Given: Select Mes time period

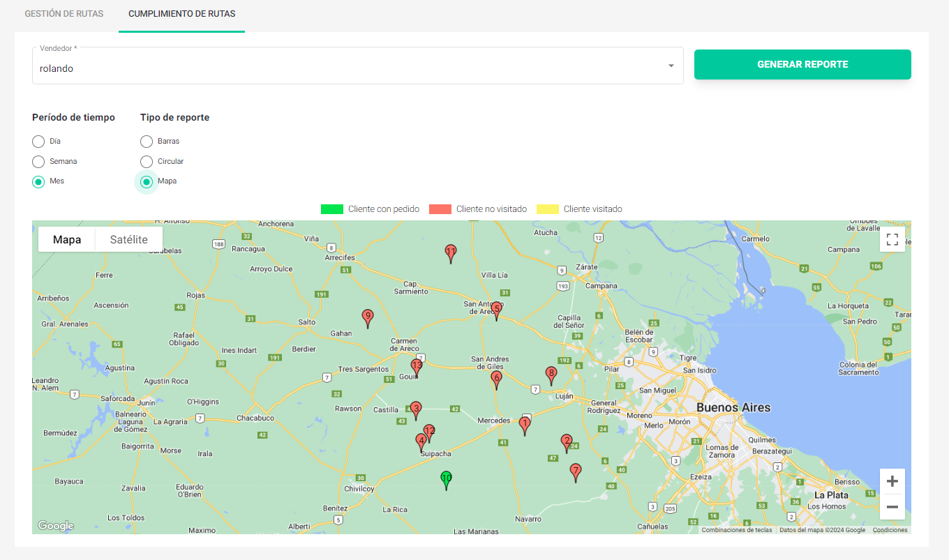Looking at the screenshot, I should tap(38, 181).
